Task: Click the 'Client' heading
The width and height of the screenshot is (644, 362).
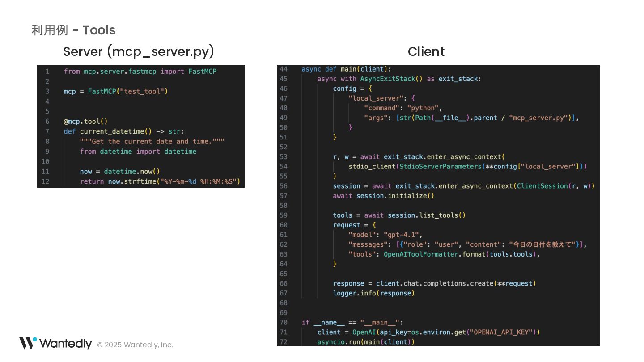Action: click(x=426, y=52)
